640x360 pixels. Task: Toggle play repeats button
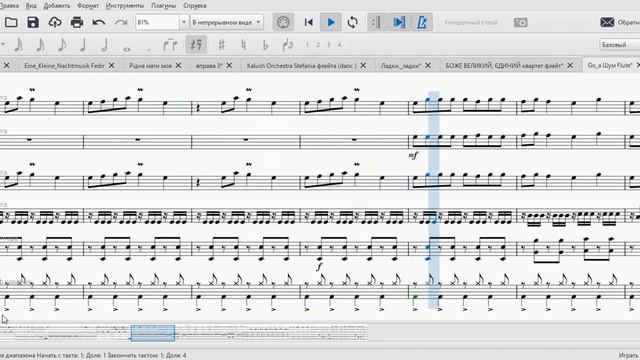pos(377,22)
